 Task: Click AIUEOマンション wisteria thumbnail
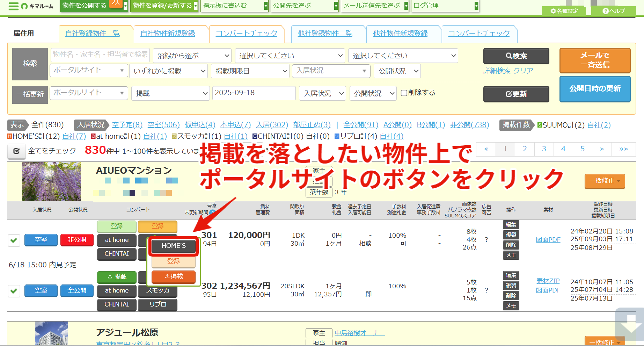[x=52, y=181]
